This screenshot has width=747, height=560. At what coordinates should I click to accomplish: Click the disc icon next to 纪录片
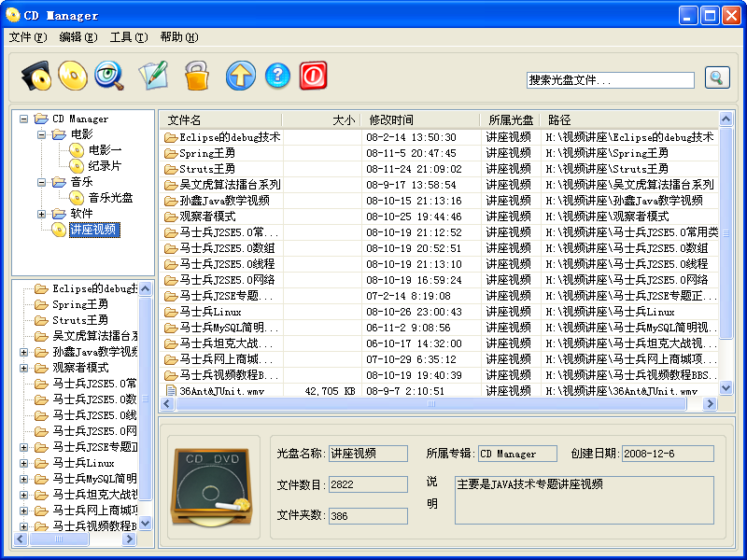pos(77,166)
